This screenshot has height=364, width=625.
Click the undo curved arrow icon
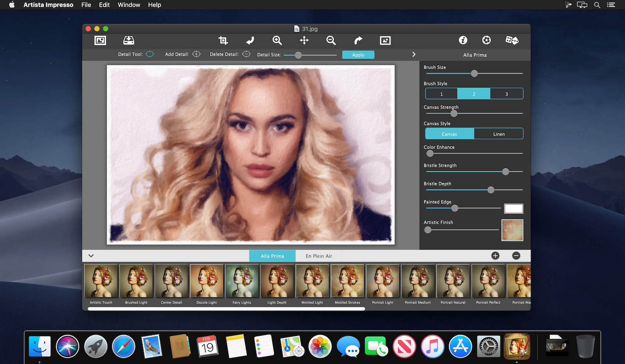click(x=250, y=40)
